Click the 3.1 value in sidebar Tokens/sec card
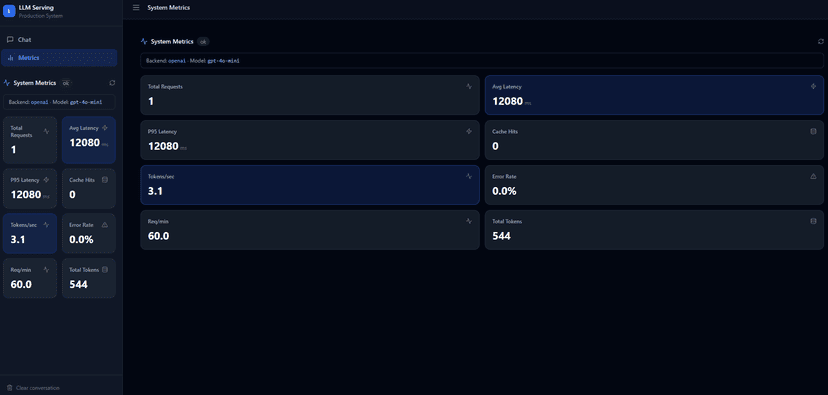Image resolution: width=828 pixels, height=395 pixels. 18,240
